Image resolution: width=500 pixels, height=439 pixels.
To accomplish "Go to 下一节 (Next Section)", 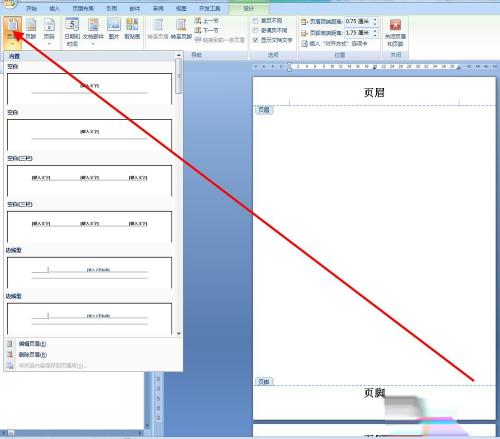I will tap(206, 30).
